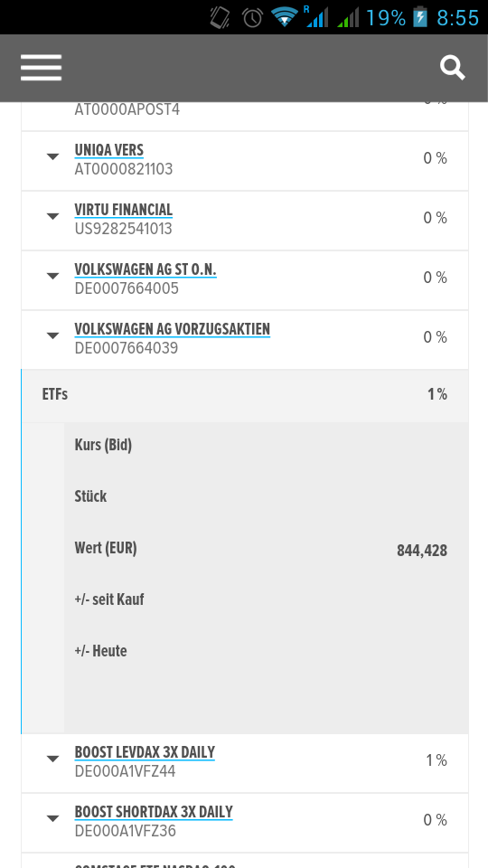Select the Wert (EUR) value 844,428
The image size is (488, 868).
coord(422,551)
